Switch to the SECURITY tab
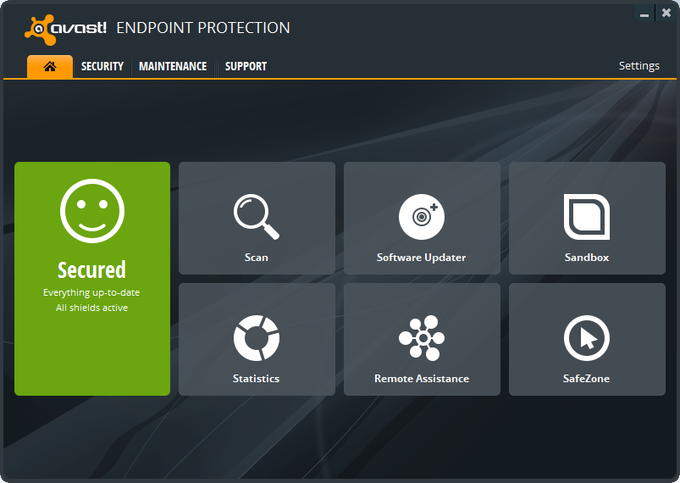This screenshot has height=483, width=680. (102, 66)
